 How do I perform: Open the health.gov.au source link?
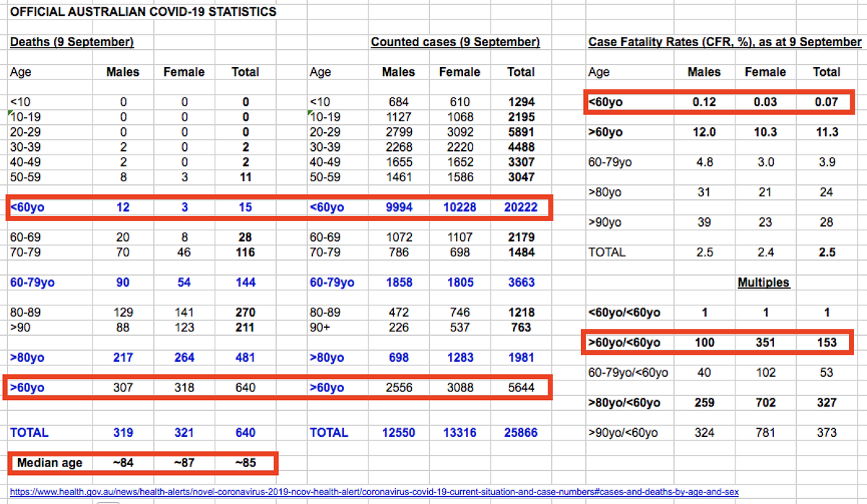tap(374, 492)
